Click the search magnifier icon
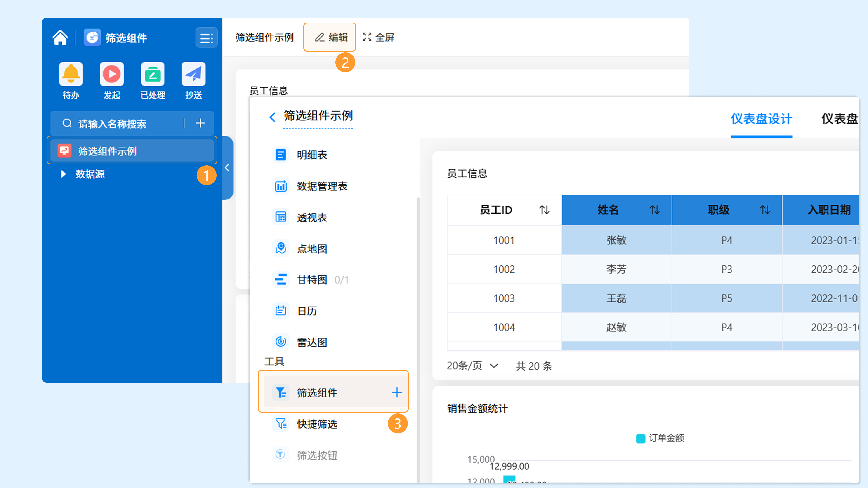This screenshot has width=868, height=488. pos(67,123)
